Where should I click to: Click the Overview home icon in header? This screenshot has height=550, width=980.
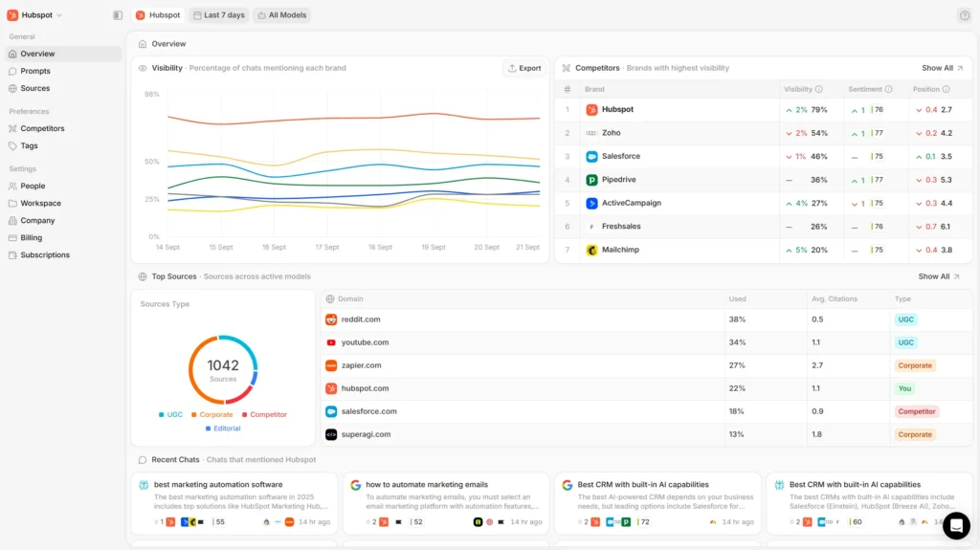[x=143, y=44]
